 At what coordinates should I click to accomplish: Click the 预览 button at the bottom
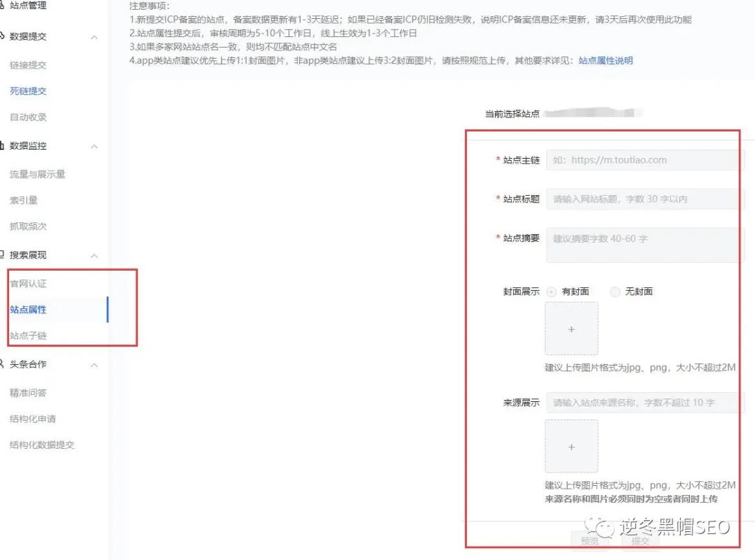coord(589,541)
